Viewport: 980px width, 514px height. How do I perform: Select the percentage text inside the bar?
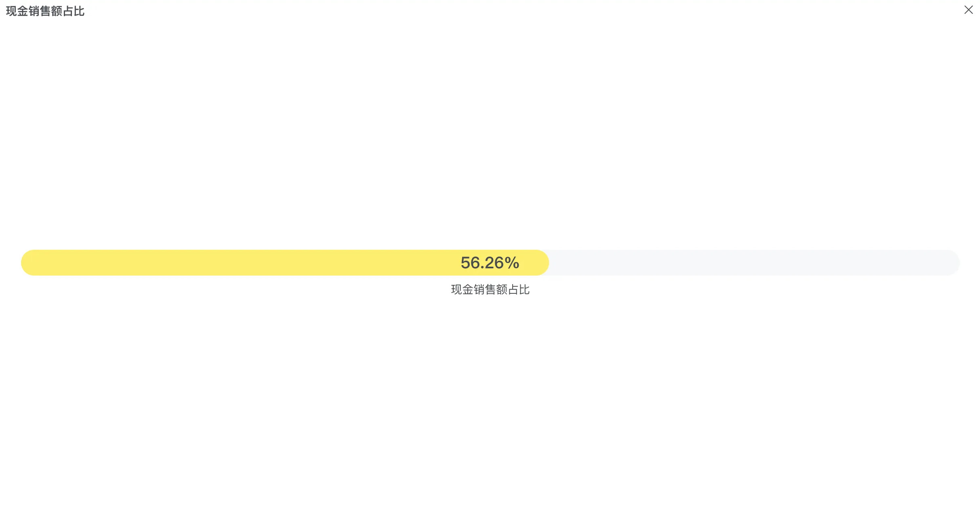(490, 263)
